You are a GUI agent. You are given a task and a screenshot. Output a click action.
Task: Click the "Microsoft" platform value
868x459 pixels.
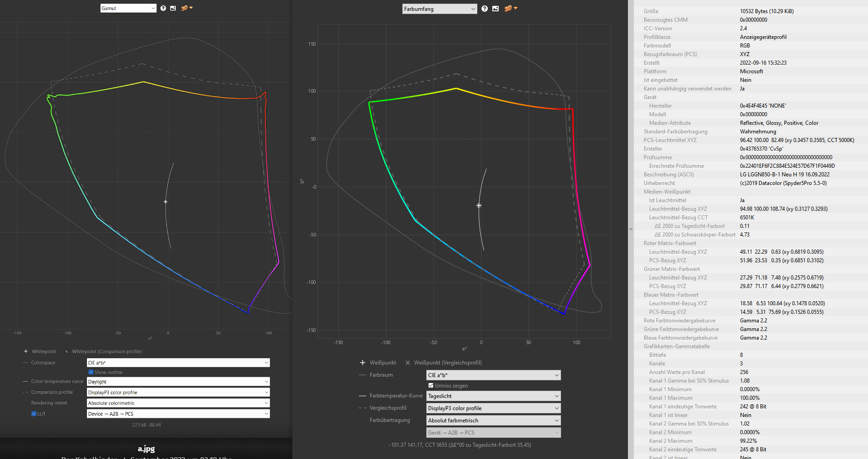(751, 71)
